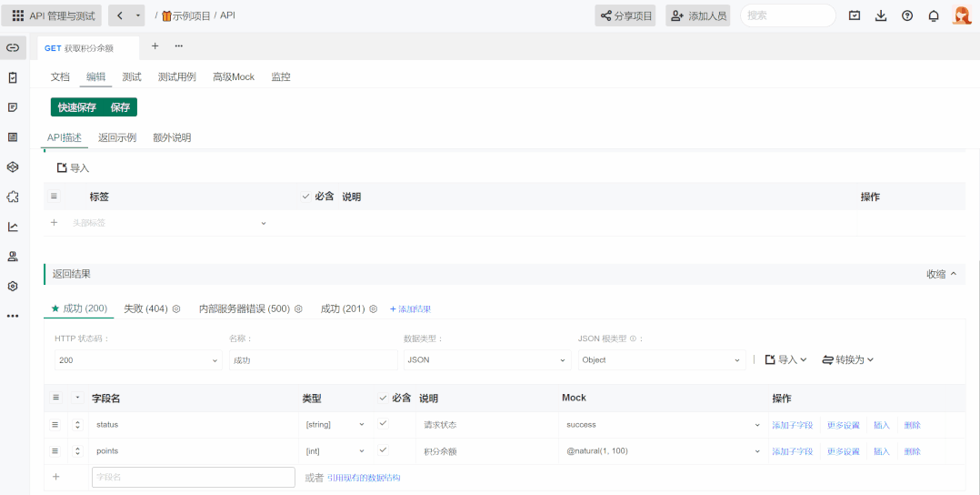980x495 pixels.
Task: Click the notification bell icon
Action: [934, 15]
